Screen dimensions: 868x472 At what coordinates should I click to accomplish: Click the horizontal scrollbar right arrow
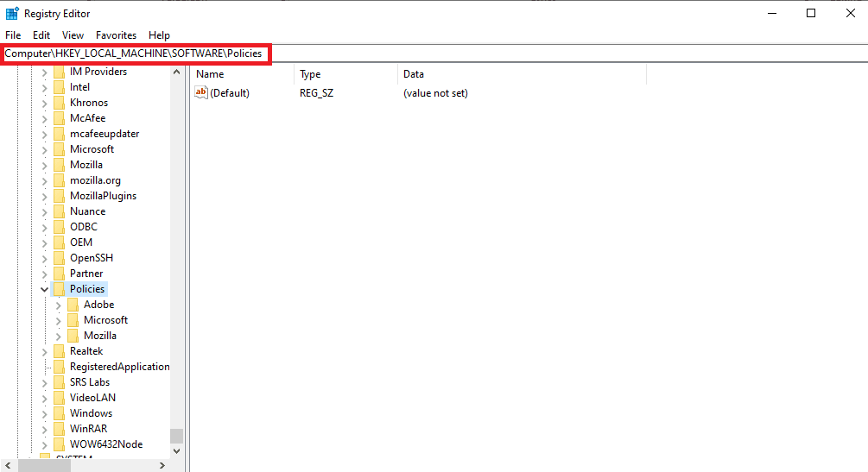pos(162,465)
